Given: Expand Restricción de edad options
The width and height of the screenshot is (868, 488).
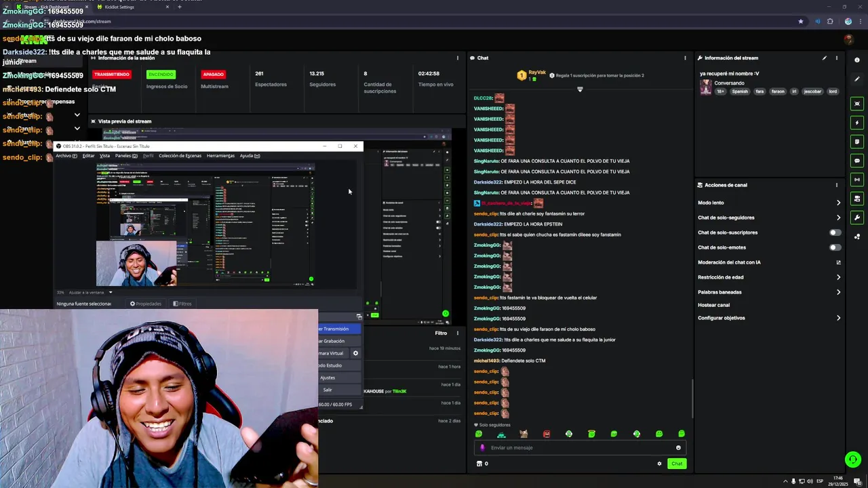Looking at the screenshot, I should click(838, 277).
